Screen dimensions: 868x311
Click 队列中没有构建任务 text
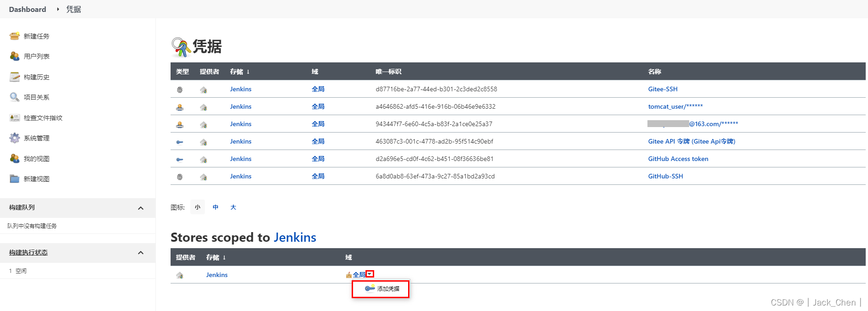pyautogui.click(x=32, y=226)
